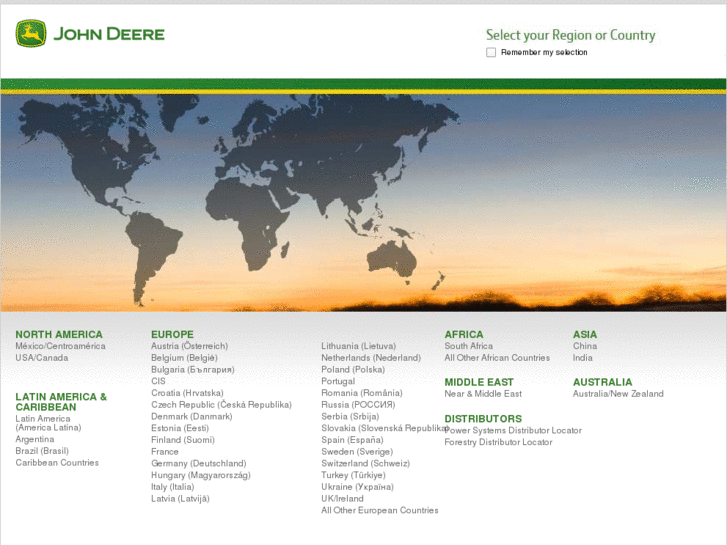Viewport: 727px width, 545px height.
Task: Click the Select your Region or Country title
Action: tap(571, 35)
